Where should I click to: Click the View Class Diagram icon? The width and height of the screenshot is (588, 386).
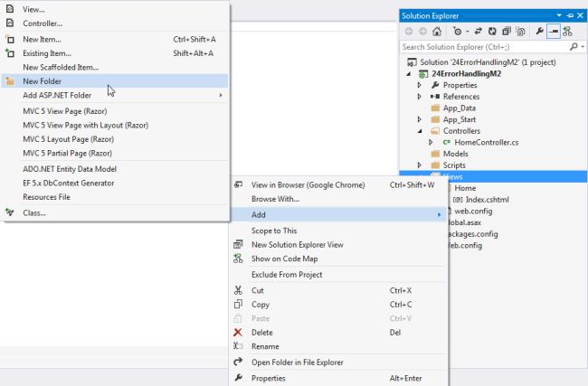[x=567, y=31]
